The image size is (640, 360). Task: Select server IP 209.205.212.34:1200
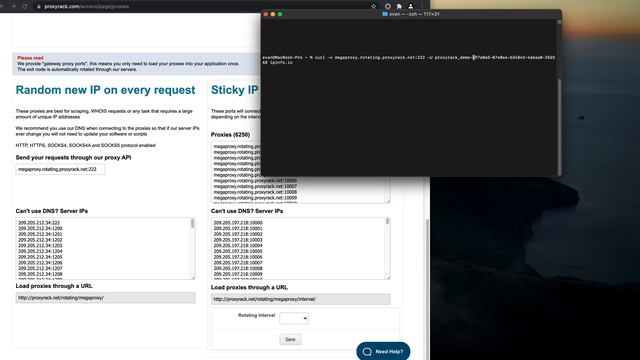pyautogui.click(x=40, y=229)
